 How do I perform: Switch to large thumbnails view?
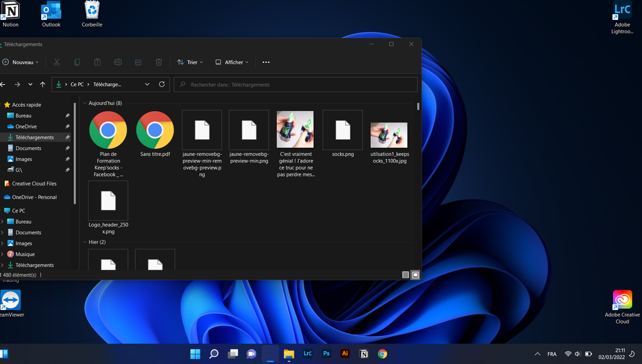[x=416, y=275]
